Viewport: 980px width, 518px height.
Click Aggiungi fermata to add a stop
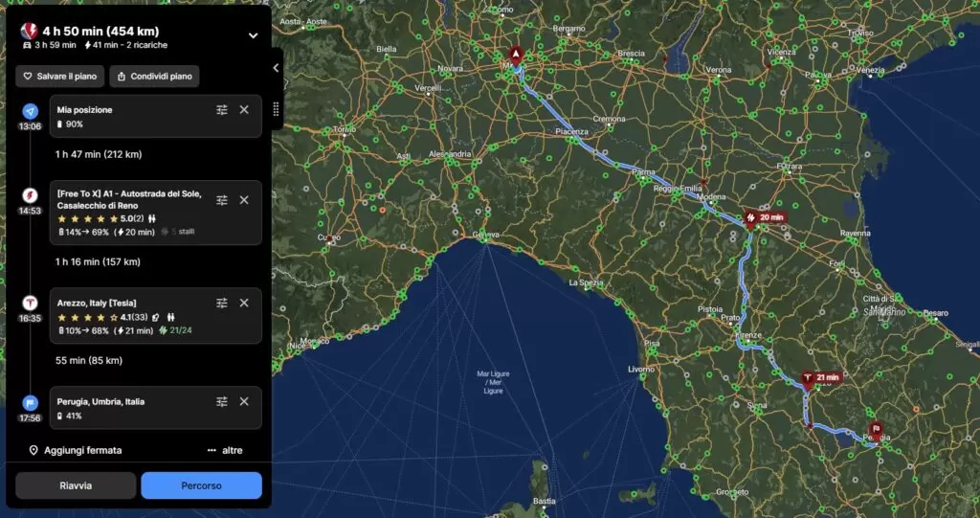click(x=76, y=450)
